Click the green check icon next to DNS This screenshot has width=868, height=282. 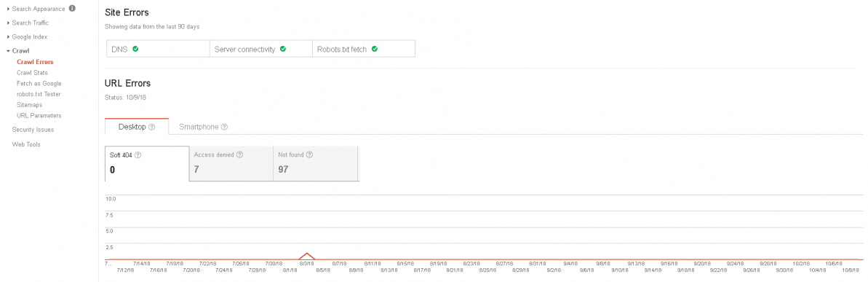pyautogui.click(x=135, y=49)
